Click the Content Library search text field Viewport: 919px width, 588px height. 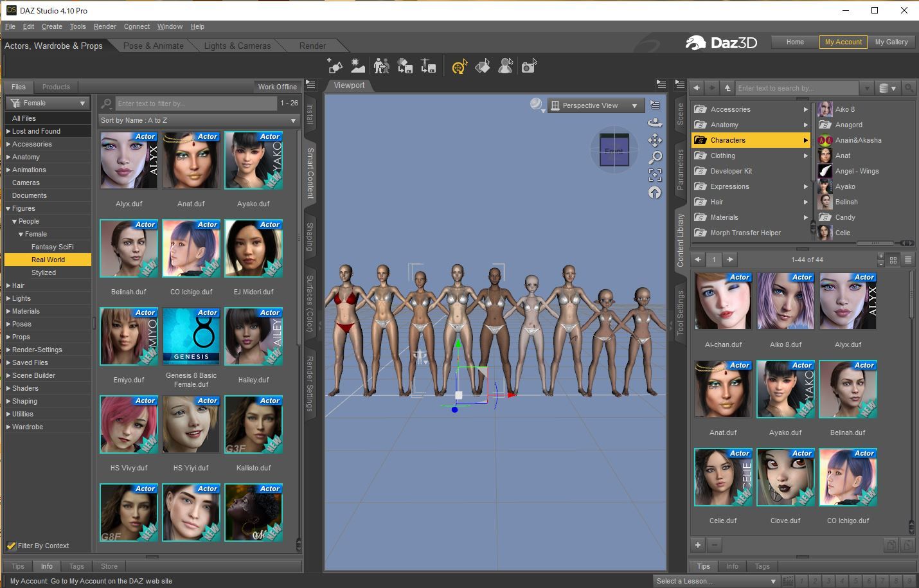[x=797, y=88]
